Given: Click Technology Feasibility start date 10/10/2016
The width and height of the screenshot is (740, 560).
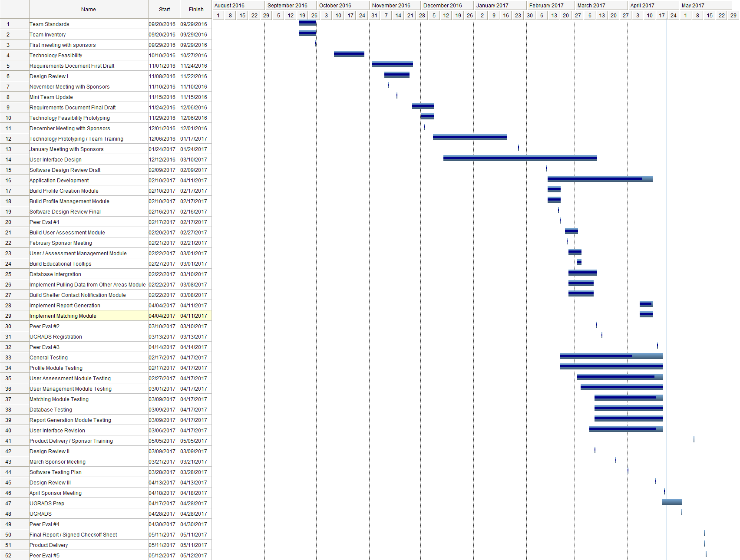Looking at the screenshot, I should coord(162,56).
